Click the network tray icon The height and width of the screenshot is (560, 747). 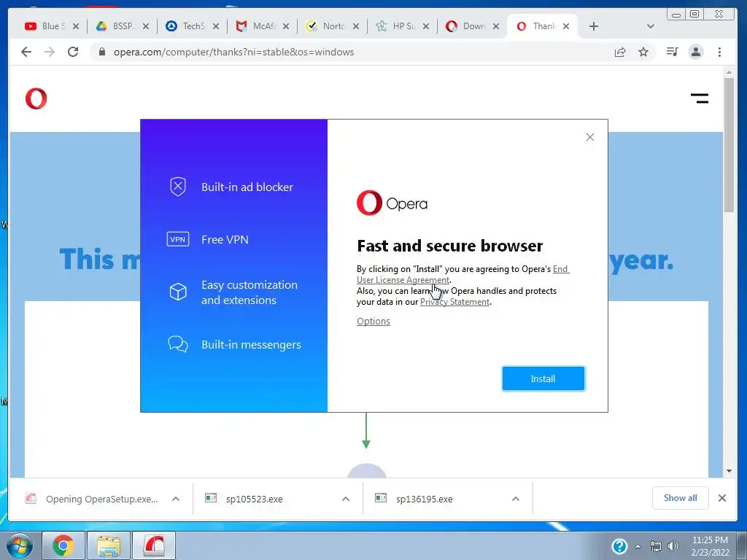[x=656, y=546]
